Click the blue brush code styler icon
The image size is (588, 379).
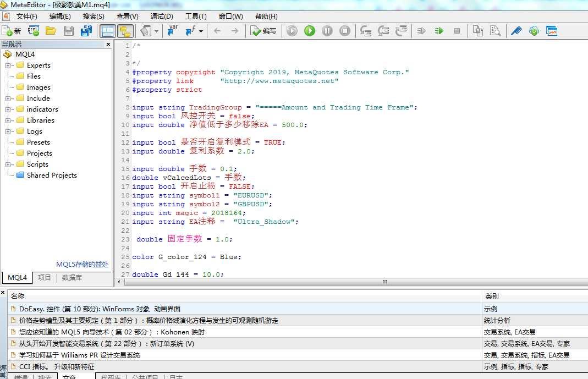click(x=516, y=31)
